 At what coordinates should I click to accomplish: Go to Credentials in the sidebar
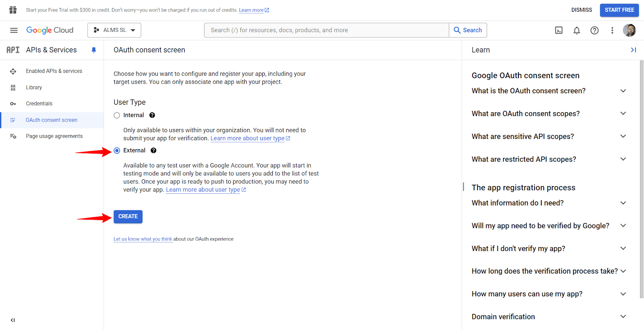(39, 104)
